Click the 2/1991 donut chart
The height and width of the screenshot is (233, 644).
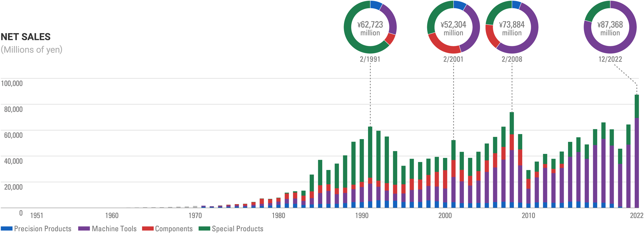point(370,27)
